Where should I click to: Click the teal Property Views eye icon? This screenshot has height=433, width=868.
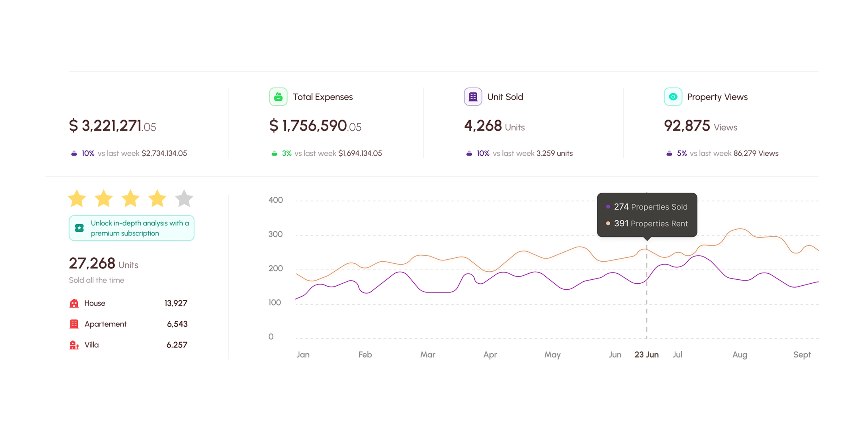coord(673,97)
